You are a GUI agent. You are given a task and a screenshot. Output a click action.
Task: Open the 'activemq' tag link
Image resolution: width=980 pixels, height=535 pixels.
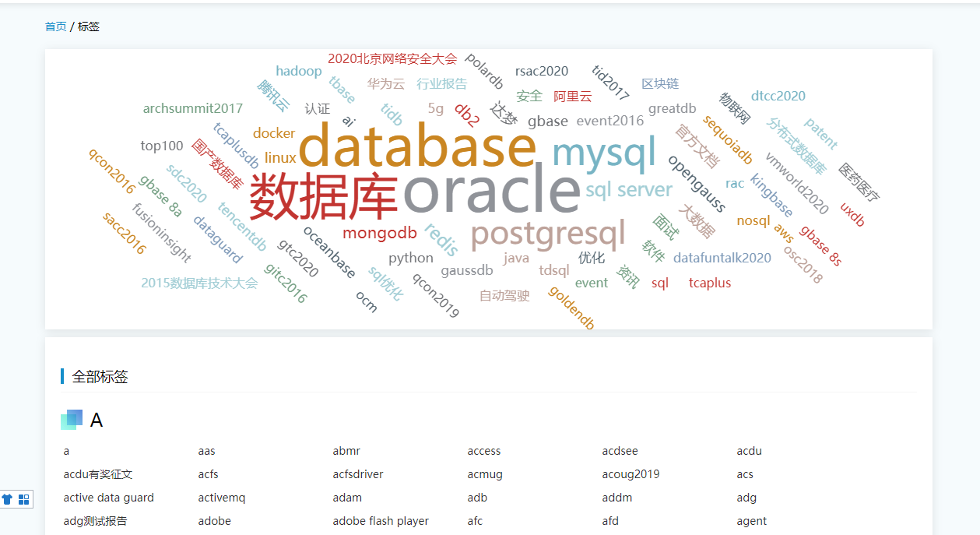coord(222,498)
